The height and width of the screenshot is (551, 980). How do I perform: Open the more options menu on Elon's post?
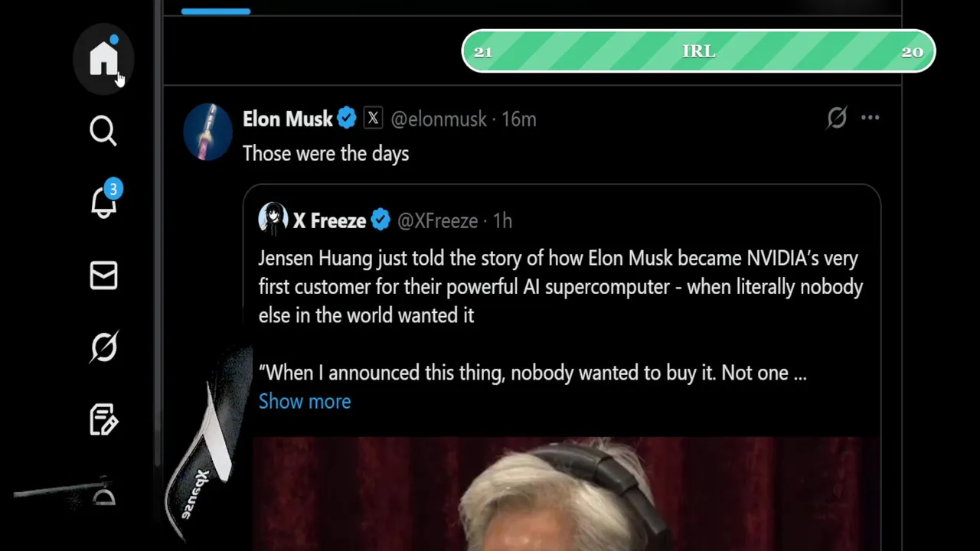(871, 118)
